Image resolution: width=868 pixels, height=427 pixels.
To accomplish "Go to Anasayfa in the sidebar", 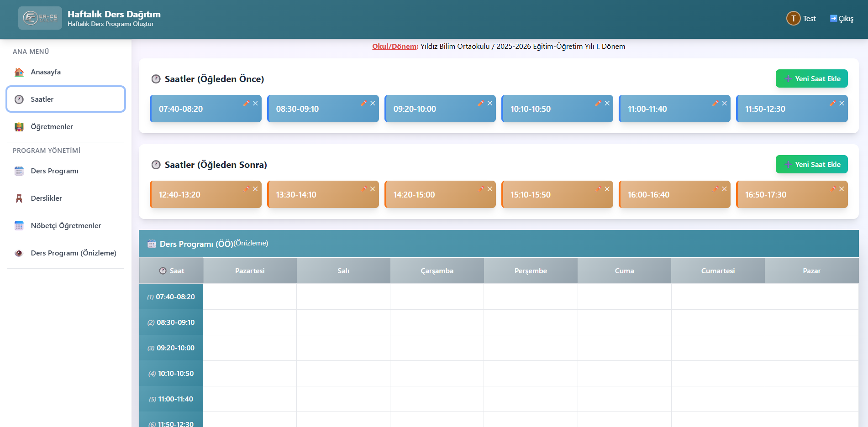I will coord(46,72).
